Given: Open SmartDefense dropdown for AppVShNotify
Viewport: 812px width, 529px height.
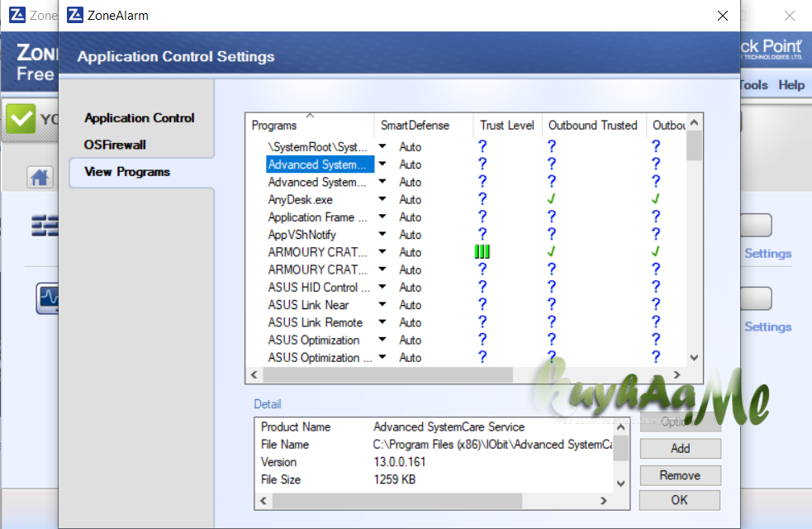Looking at the screenshot, I should pyautogui.click(x=382, y=234).
